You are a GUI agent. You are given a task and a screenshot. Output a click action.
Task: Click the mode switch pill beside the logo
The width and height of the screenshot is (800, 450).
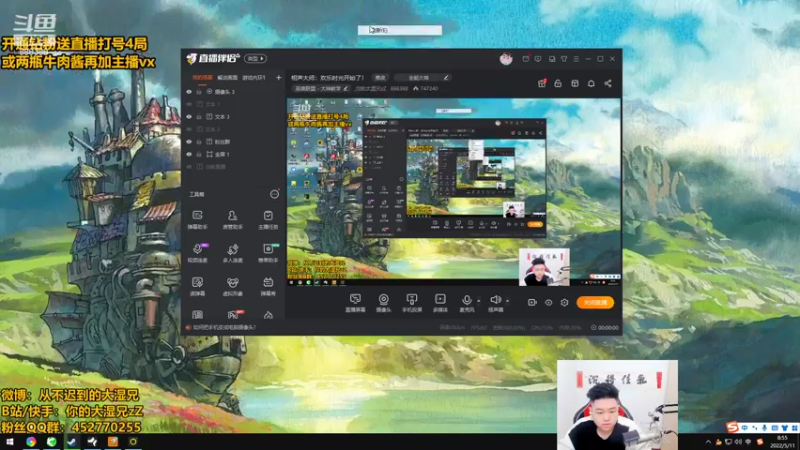[255, 59]
